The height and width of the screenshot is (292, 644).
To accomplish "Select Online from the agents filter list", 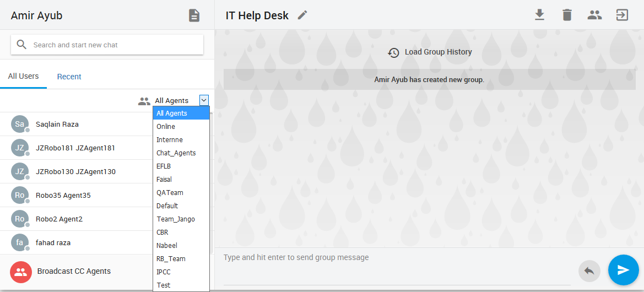I will tap(166, 127).
